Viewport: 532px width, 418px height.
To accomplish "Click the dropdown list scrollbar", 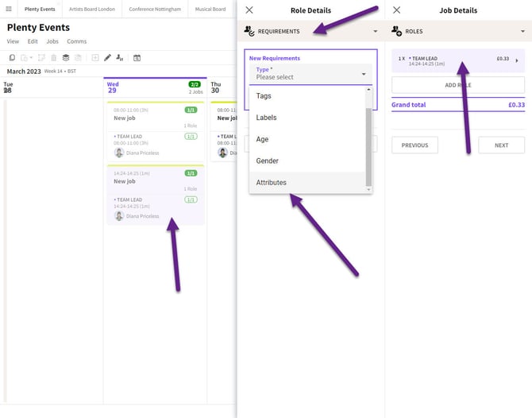I will (x=368, y=147).
